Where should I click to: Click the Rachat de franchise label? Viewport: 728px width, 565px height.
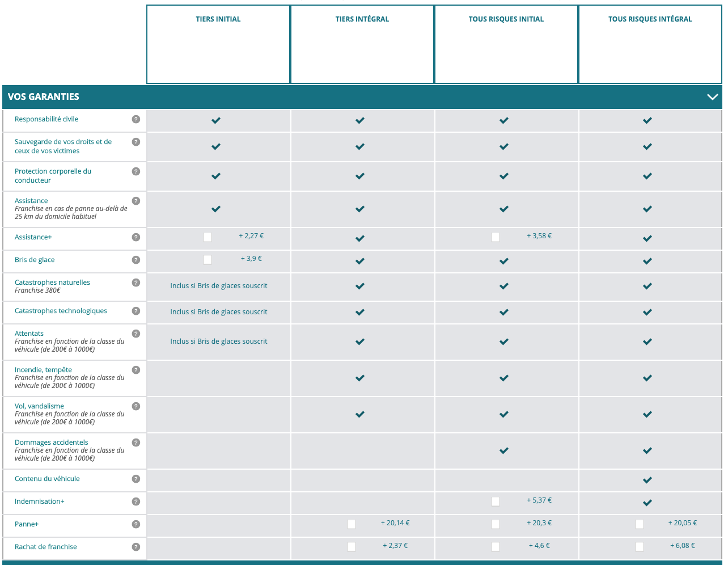[x=46, y=547]
